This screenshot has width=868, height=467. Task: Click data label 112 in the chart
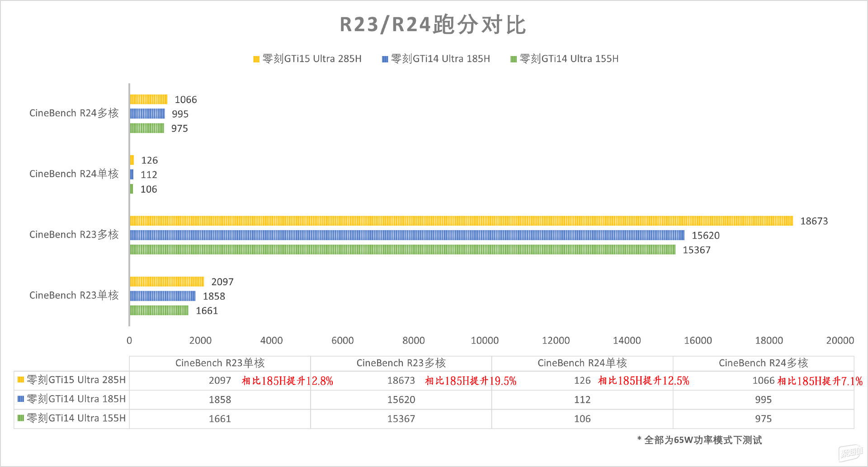[x=149, y=175]
